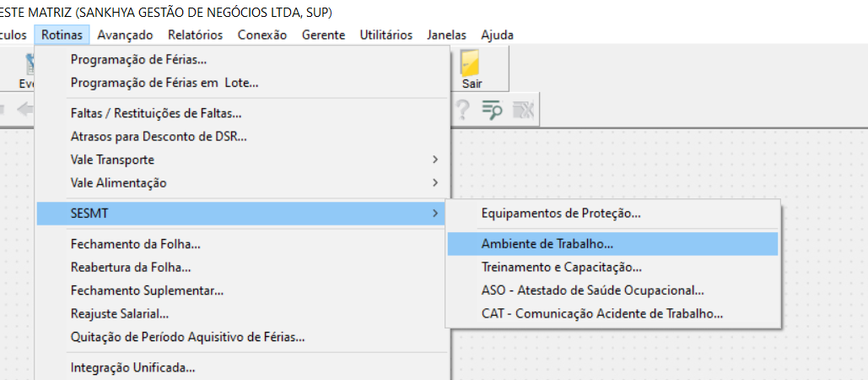Viewport: 868px width, 380px height.
Task: Open the Utilitários menu
Action: (385, 35)
